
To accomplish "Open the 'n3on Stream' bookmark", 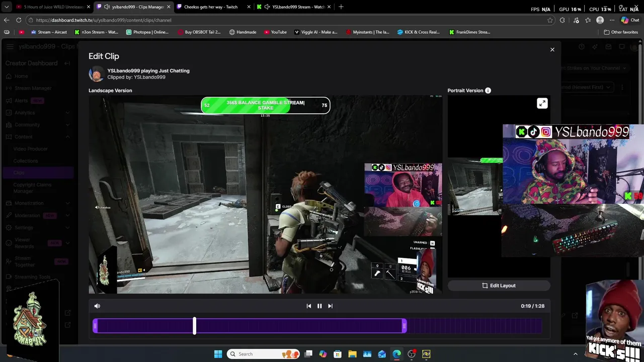I will [x=97, y=32].
